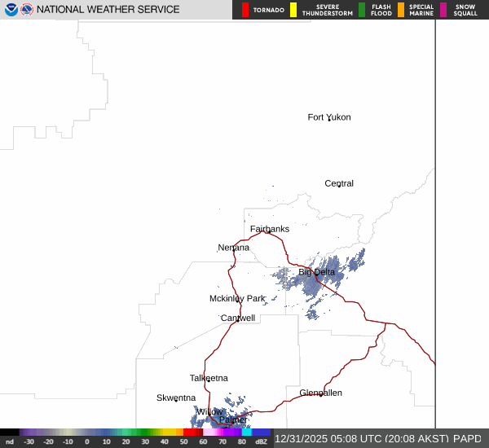
Task: Click the magenta Snow Squall legend swatch
Action: click(443, 10)
